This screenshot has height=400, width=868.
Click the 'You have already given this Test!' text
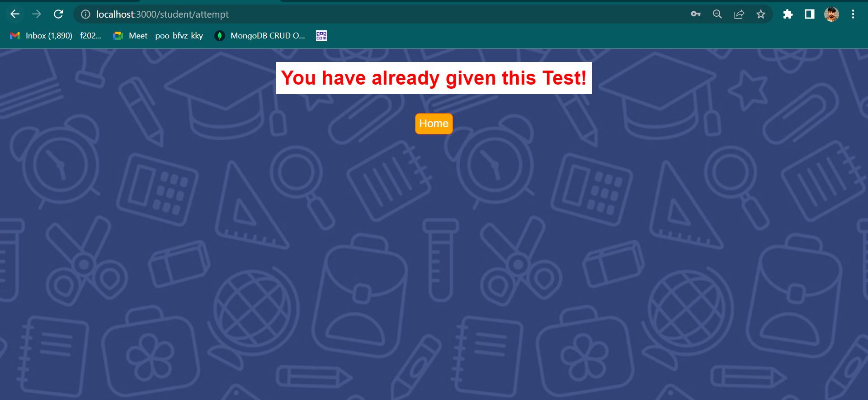434,78
